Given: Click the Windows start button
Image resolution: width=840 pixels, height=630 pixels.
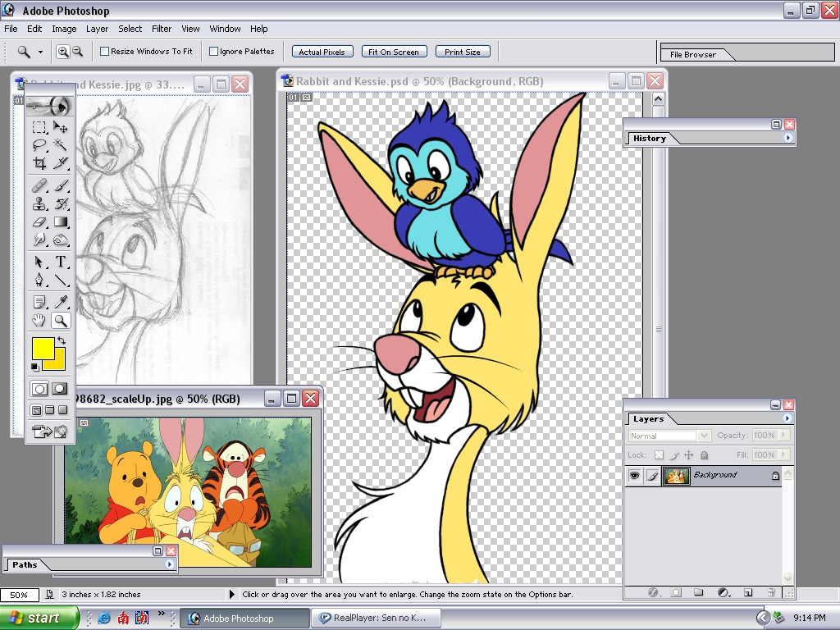Looking at the screenshot, I should (x=39, y=618).
